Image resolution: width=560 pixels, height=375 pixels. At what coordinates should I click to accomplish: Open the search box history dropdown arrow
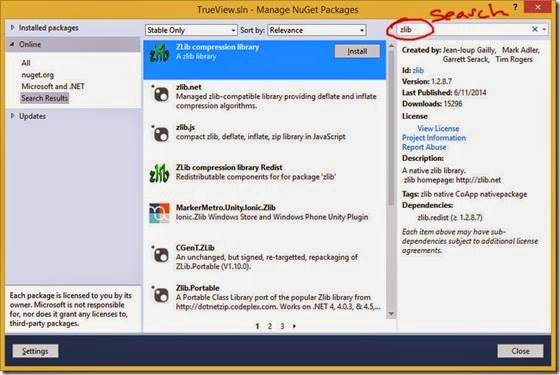pyautogui.click(x=544, y=29)
